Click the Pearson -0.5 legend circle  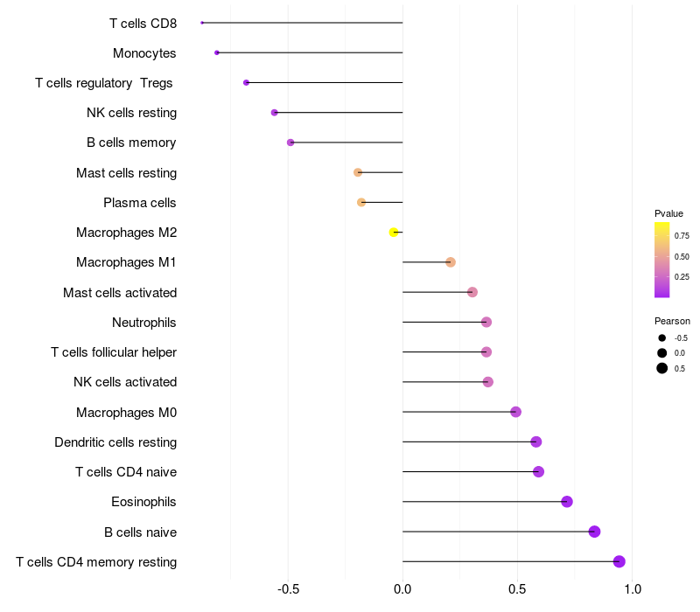662,337
